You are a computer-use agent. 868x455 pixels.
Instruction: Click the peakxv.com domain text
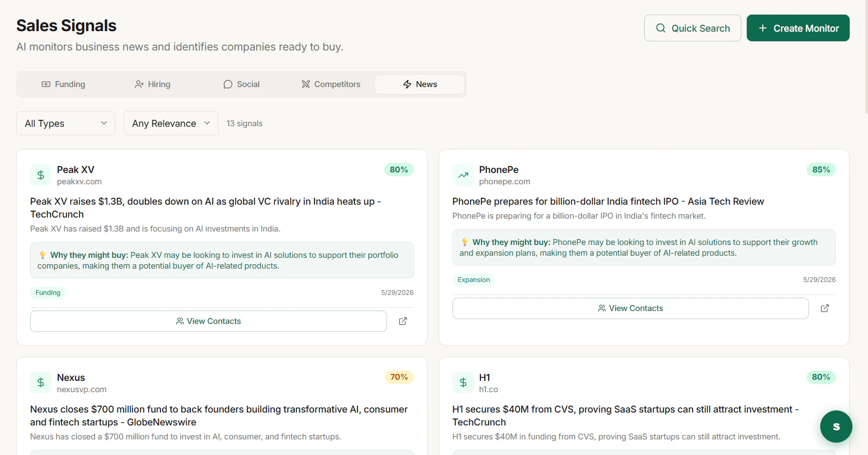(x=79, y=182)
